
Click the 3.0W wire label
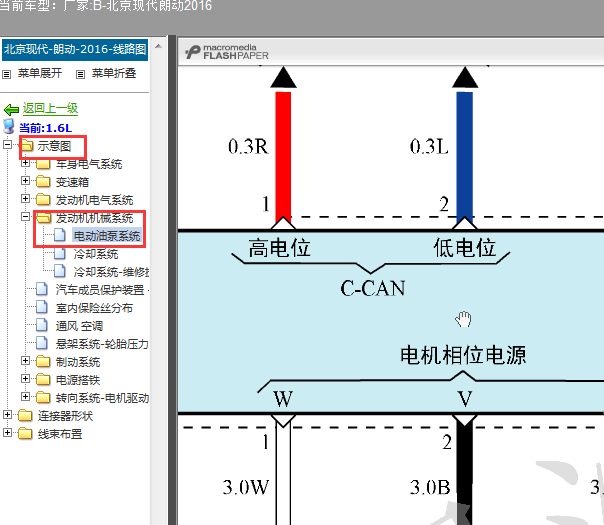point(246,487)
